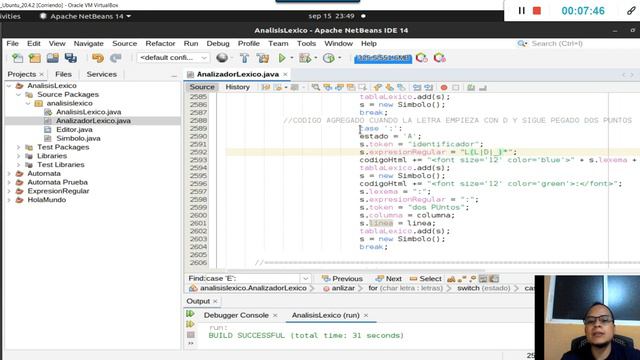The image size is (640, 360).
Task: Toggle Match Case in the Find bar
Action: click(x=451, y=279)
